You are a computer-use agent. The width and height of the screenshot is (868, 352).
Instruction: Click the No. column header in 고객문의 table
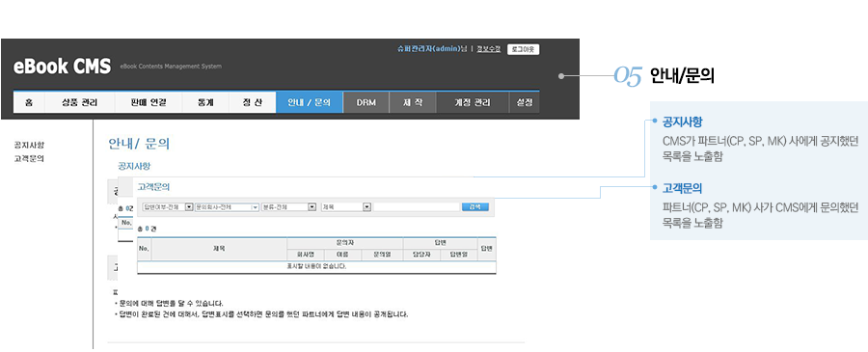pos(144,249)
